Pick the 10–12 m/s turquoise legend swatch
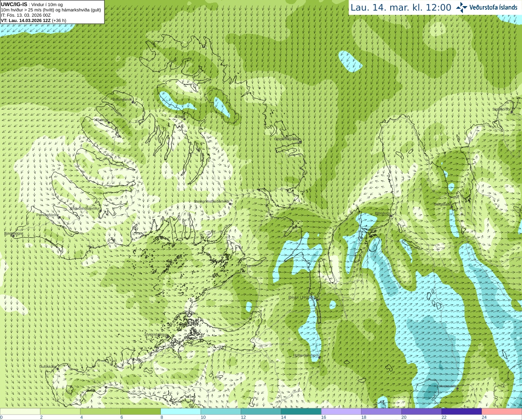The image size is (522, 420). (221, 411)
